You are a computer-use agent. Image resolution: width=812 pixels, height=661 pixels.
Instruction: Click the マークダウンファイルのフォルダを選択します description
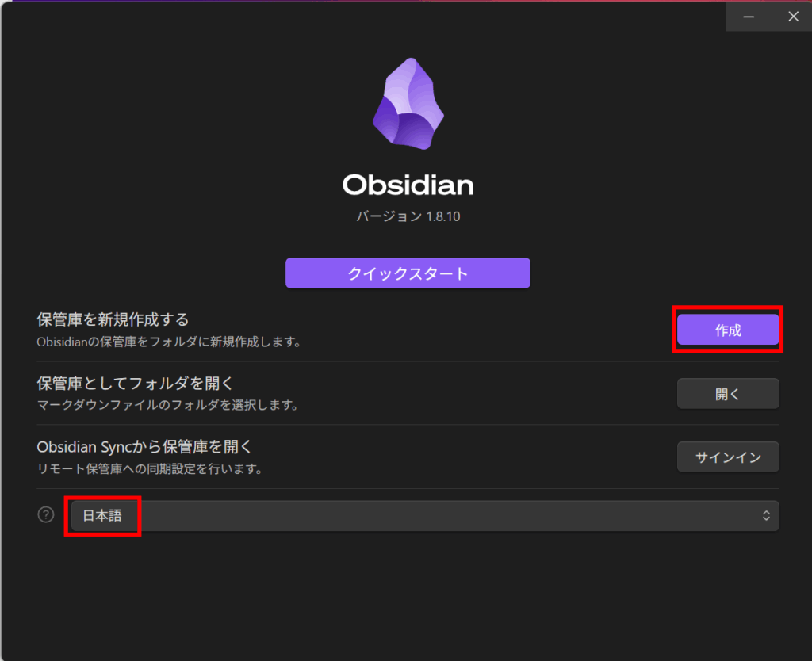click(x=168, y=405)
